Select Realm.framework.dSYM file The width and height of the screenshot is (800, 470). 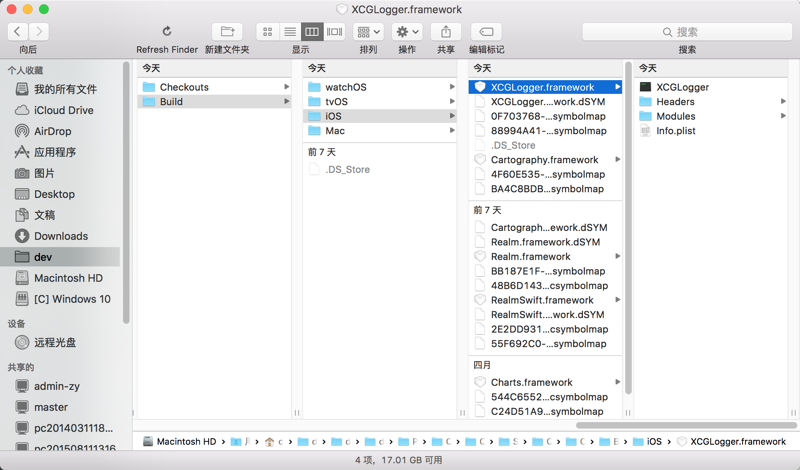[x=545, y=242]
